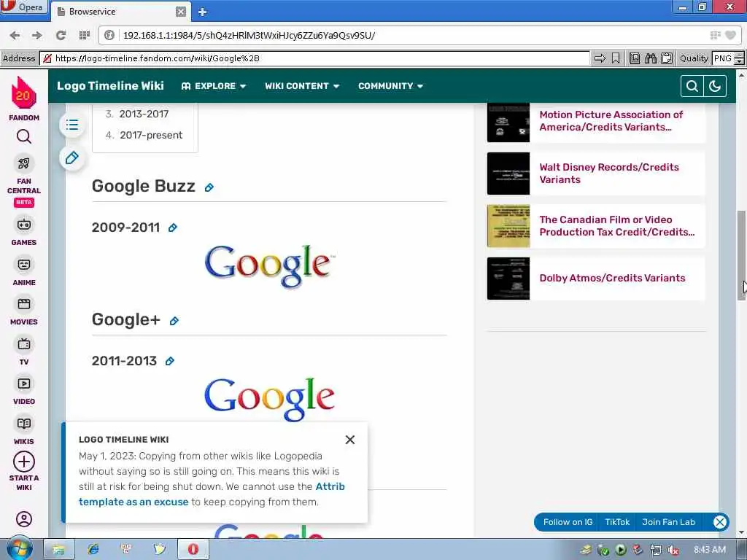
Task: Click Opera icon in taskbar
Action: 193,549
